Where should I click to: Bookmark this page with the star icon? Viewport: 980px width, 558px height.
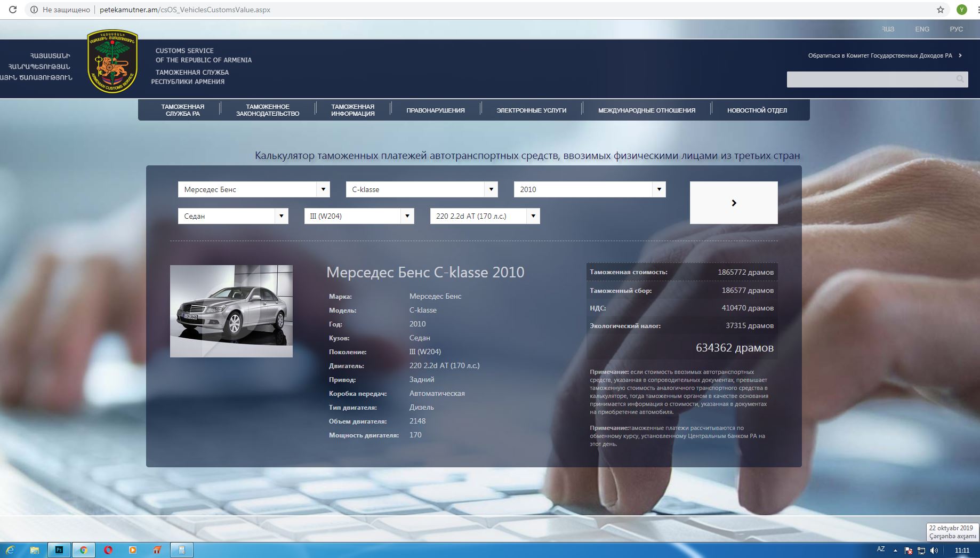(941, 10)
